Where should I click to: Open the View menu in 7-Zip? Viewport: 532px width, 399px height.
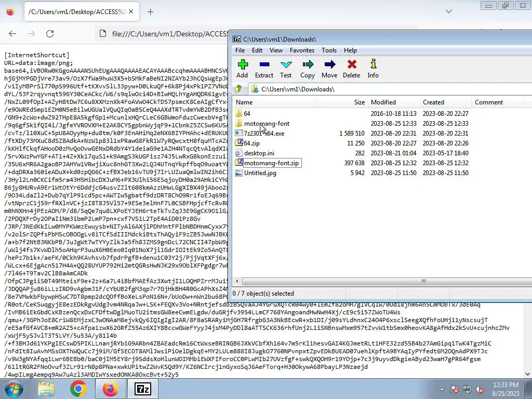coord(276,50)
